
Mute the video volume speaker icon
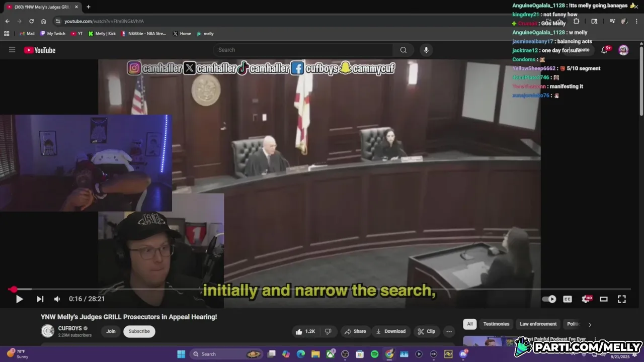coord(57,299)
